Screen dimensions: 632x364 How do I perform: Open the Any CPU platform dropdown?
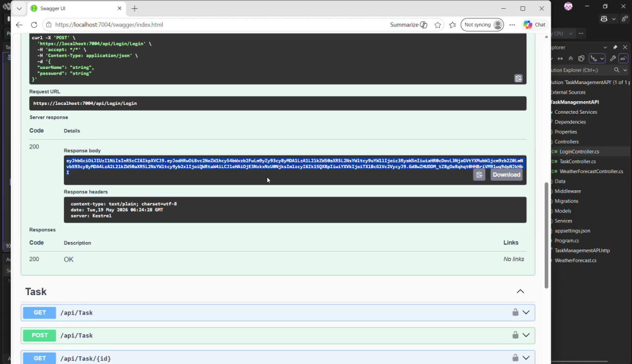(563, 33)
